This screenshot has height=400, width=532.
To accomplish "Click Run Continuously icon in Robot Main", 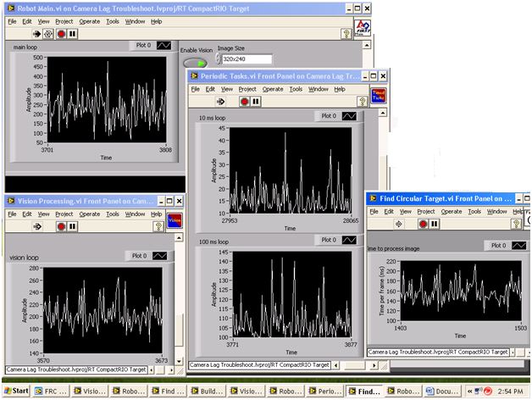I will (x=48, y=34).
